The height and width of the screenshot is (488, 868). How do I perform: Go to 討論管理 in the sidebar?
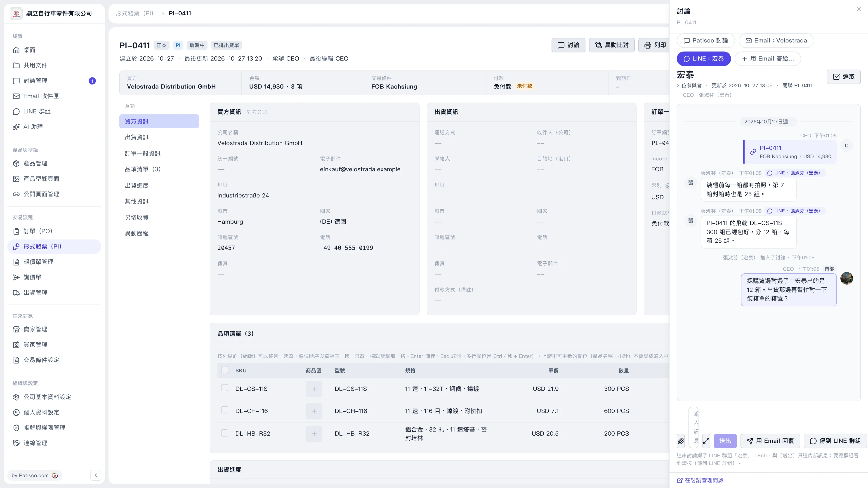coord(54,81)
